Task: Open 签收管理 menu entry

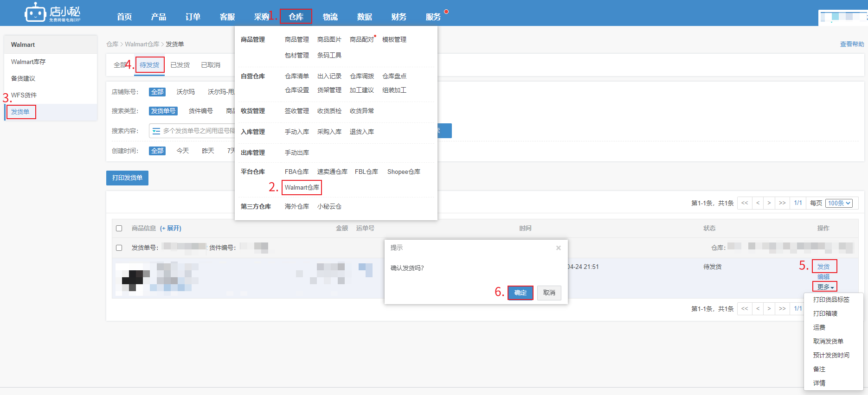Action: 297,111
